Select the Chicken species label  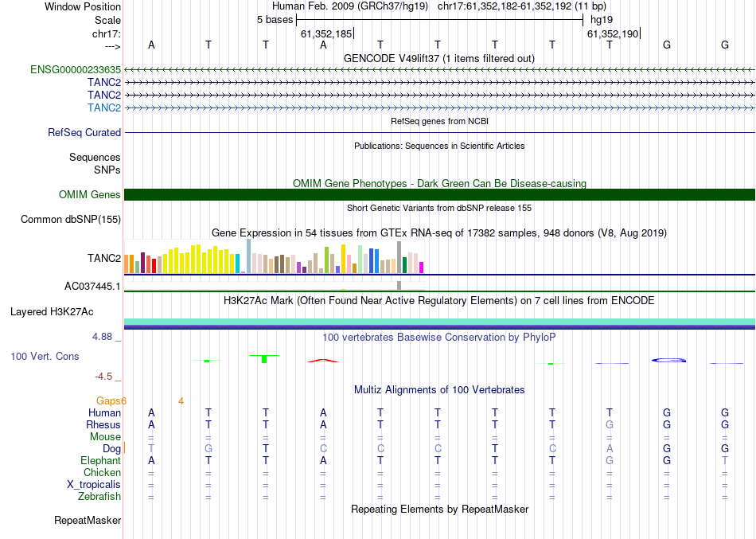coord(102,472)
